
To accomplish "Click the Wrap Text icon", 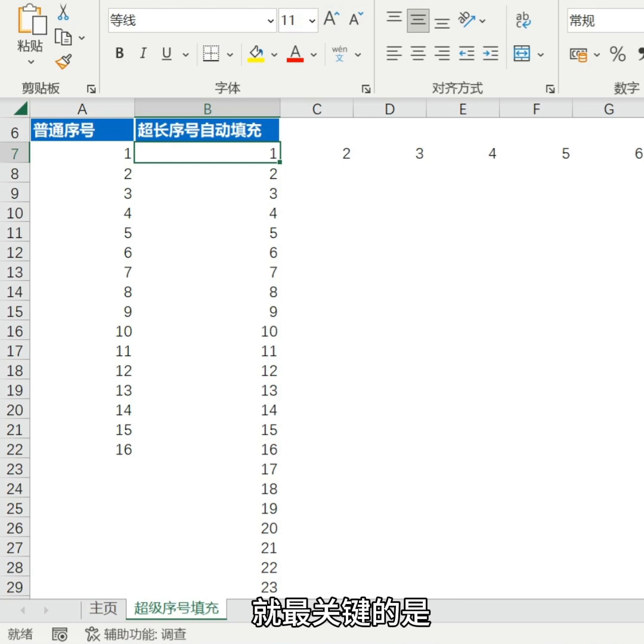I will [x=524, y=20].
